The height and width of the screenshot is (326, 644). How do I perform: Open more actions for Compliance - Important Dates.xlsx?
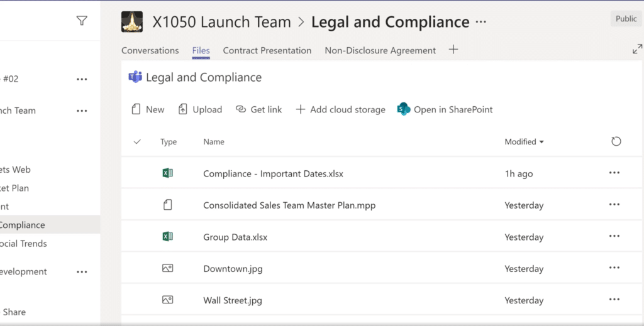point(614,173)
